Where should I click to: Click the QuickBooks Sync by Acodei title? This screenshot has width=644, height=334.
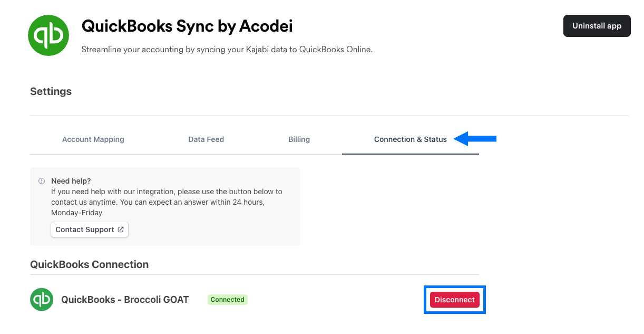187,26
